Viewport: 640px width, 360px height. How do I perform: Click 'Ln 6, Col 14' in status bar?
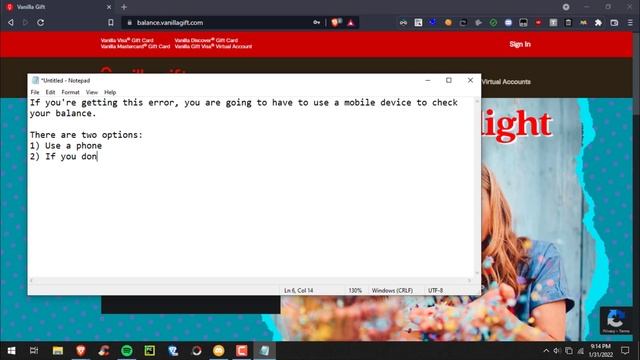[x=298, y=290]
